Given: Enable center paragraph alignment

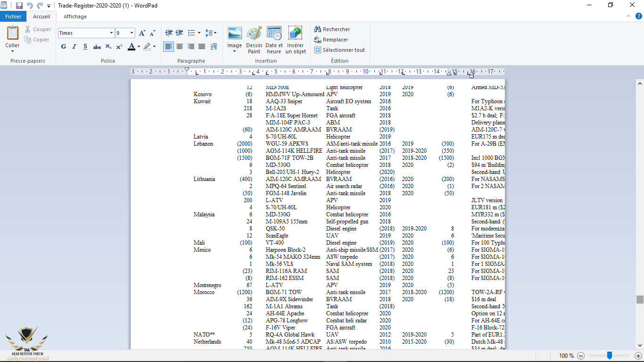Looking at the screenshot, I should coord(180,47).
